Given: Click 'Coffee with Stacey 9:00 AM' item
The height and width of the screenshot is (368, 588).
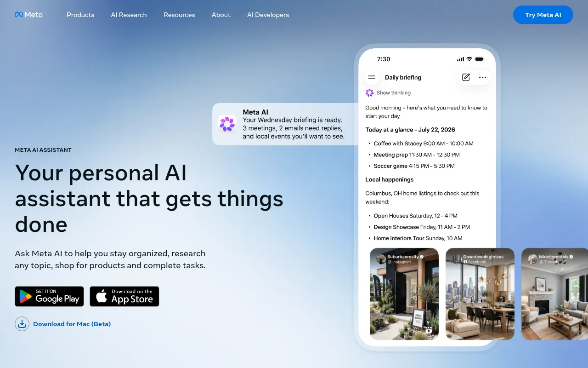Looking at the screenshot, I should [424, 144].
